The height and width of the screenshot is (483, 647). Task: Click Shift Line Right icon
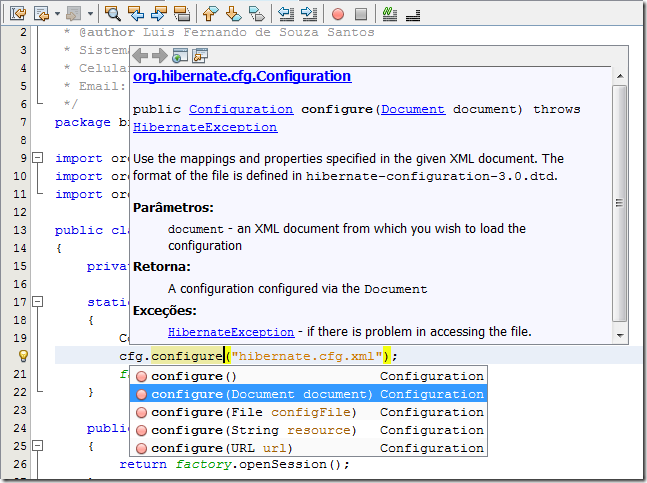click(309, 14)
